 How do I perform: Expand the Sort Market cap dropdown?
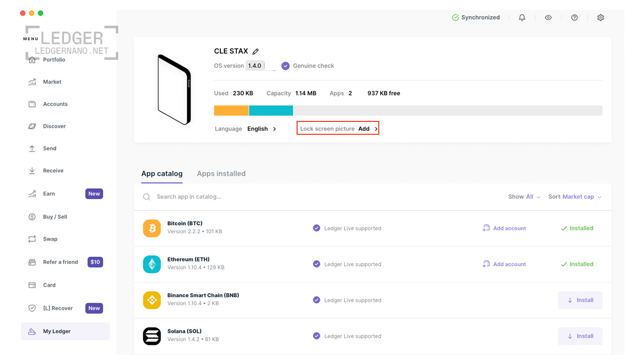click(x=575, y=197)
